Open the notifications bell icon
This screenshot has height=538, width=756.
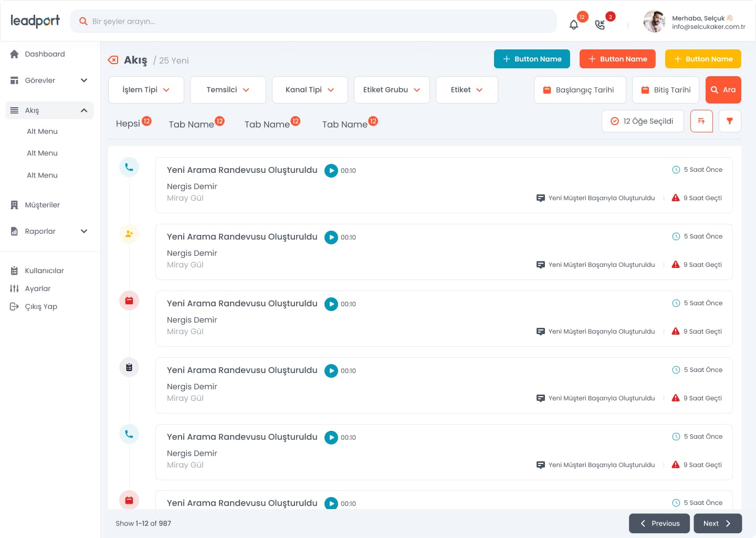tap(574, 24)
